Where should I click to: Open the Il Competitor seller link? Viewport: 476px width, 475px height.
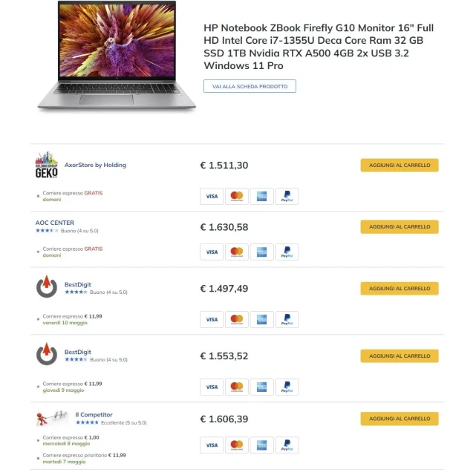point(94,415)
